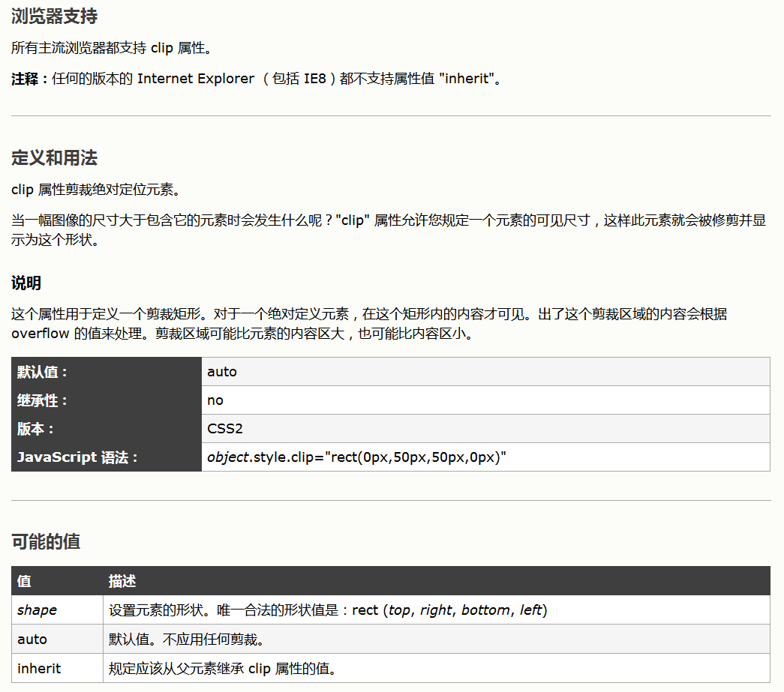Image resolution: width=784 pixels, height=692 pixels.
Task: Click the 继承性 label cell
Action: tap(107, 400)
